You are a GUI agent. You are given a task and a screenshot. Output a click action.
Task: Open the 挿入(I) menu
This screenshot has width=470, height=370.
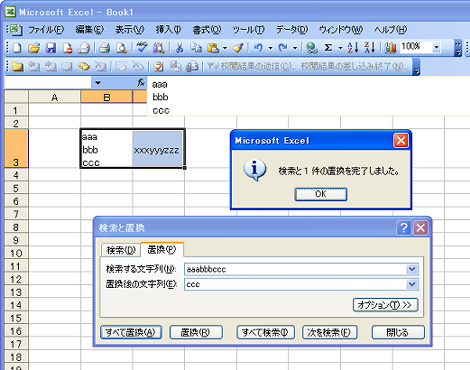[x=168, y=30]
